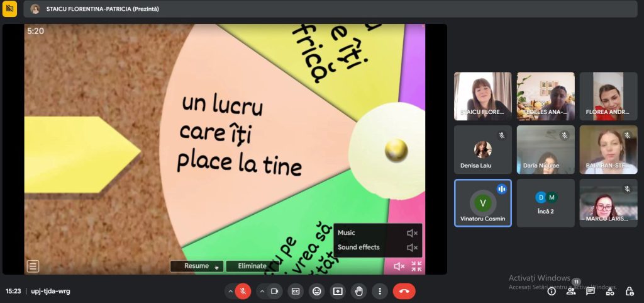Open the chat panel
This screenshot has height=303, width=644.
[591, 291]
